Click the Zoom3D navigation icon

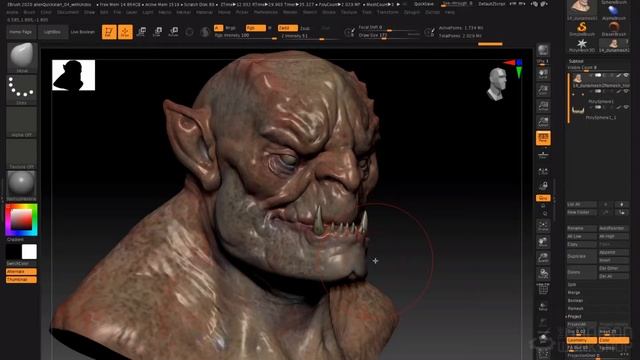pyautogui.click(x=543, y=258)
